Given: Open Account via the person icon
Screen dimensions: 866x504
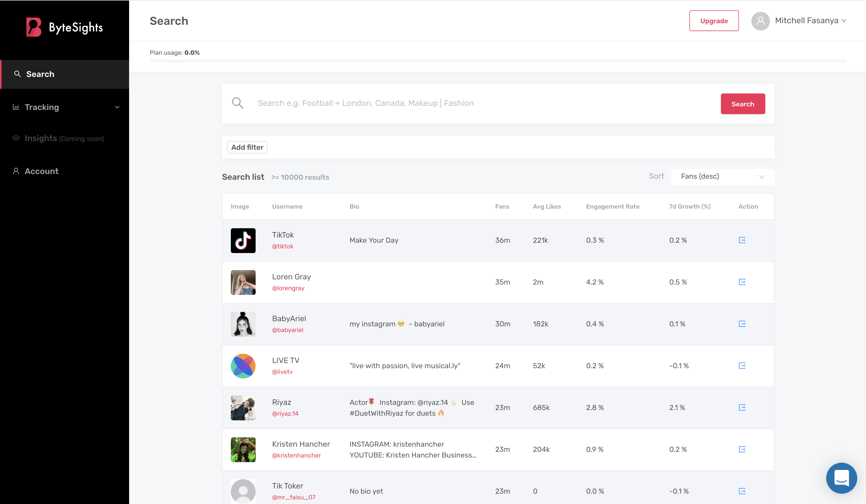Looking at the screenshot, I should click(x=16, y=171).
